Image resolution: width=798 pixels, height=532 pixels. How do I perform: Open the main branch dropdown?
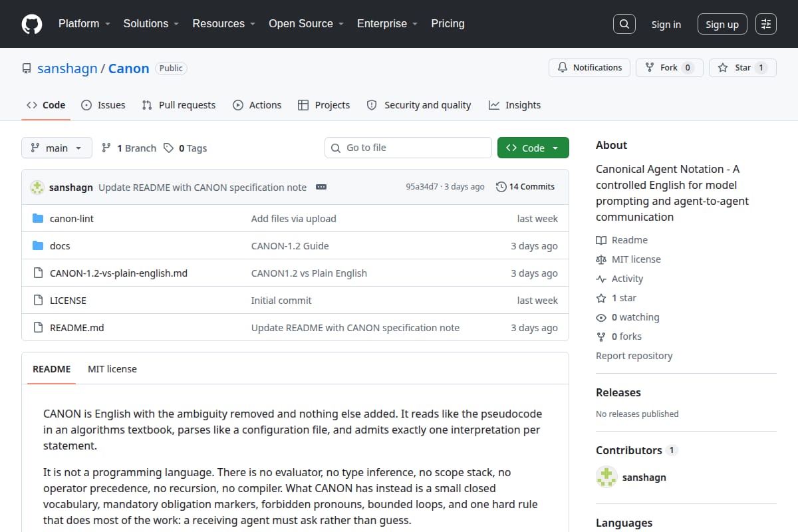[57, 148]
